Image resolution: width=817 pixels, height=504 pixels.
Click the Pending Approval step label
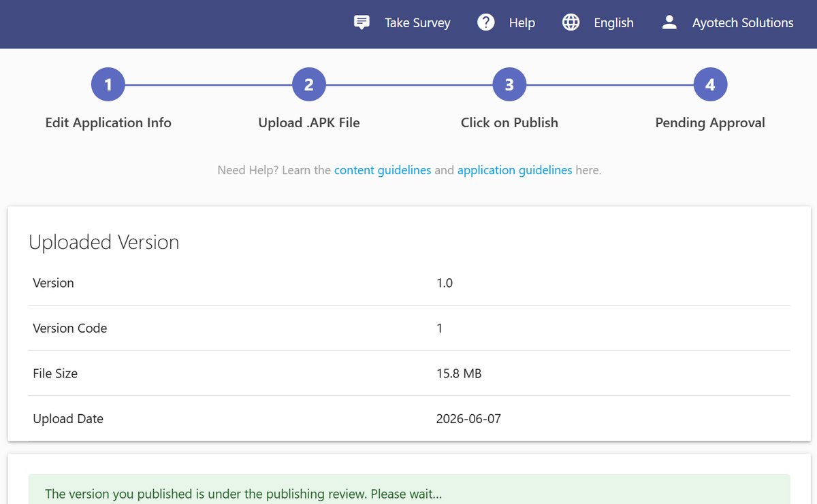[x=710, y=122]
